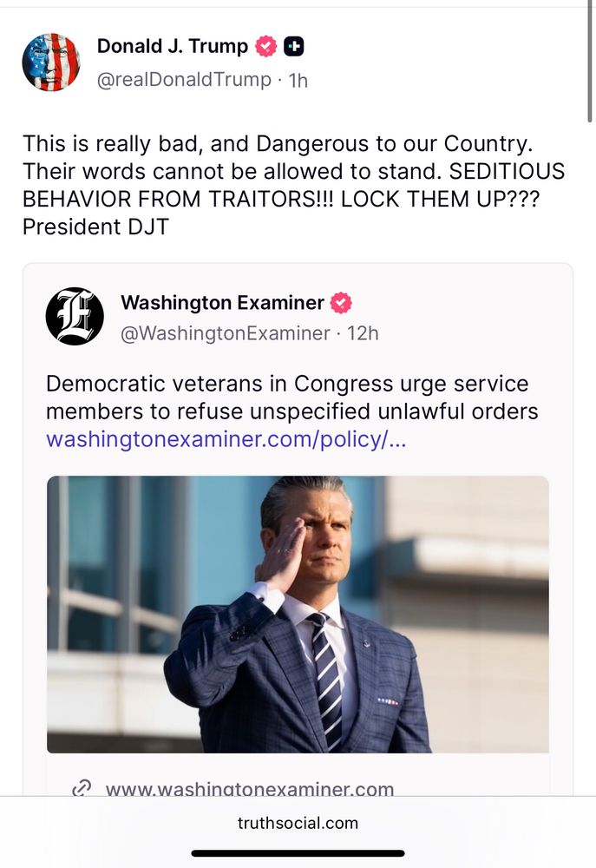The image size is (596, 868).
Task: Follow the washingtonexaminer.com/policy/... link
Action: 226,438
